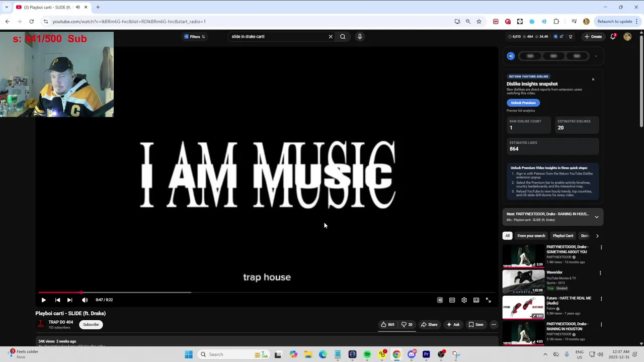Open options for RAINING IN HOUSTON video
This screenshot has height=362, width=644.
point(601,324)
